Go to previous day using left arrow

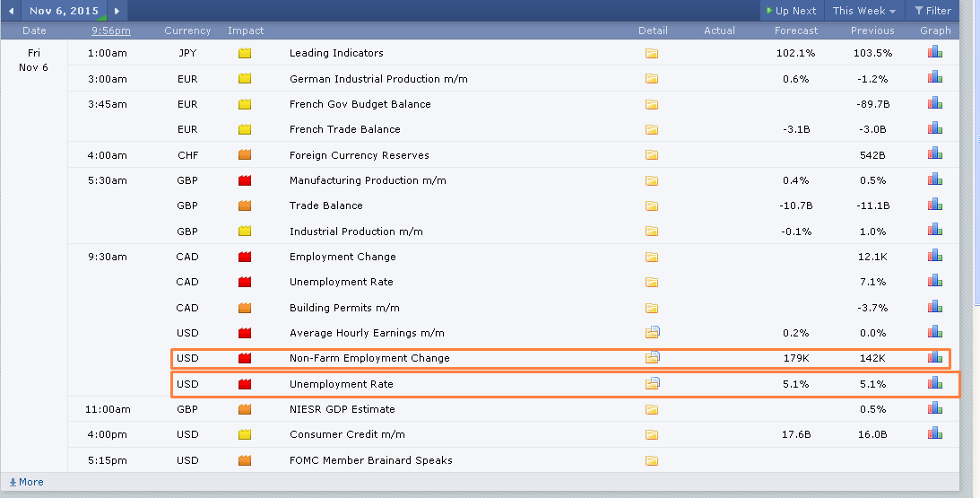point(12,11)
